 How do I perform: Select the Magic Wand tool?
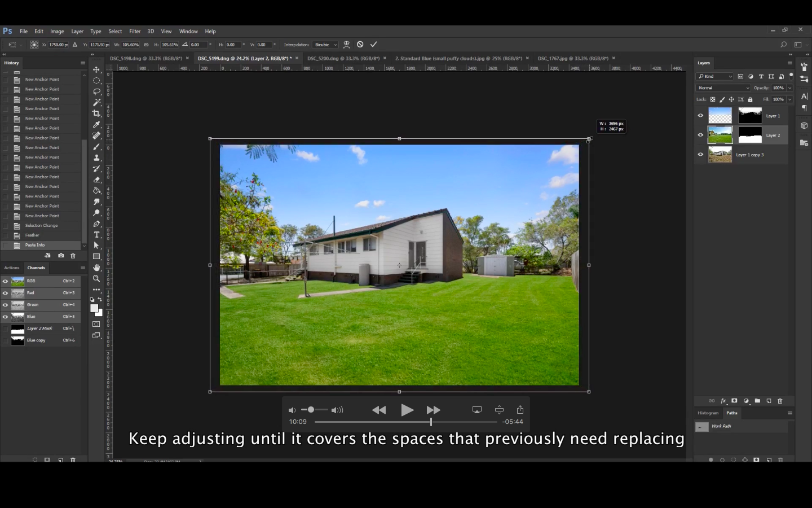(x=96, y=102)
